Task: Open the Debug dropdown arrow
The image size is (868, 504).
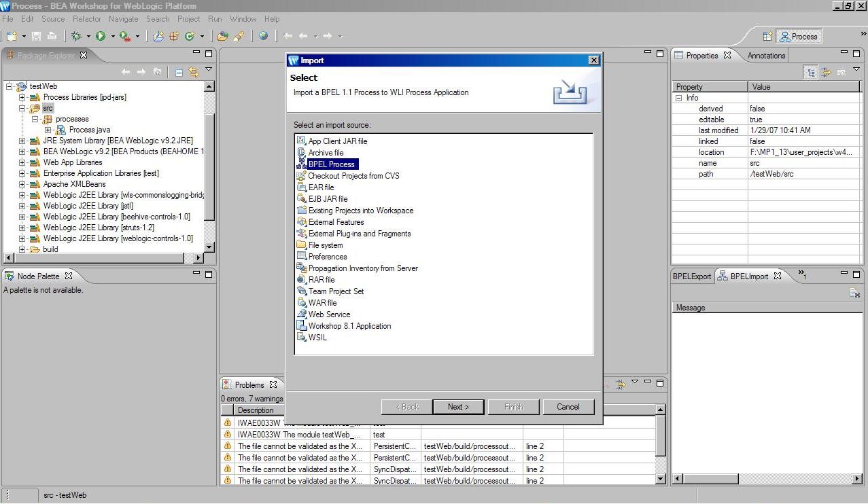Action: coord(88,37)
